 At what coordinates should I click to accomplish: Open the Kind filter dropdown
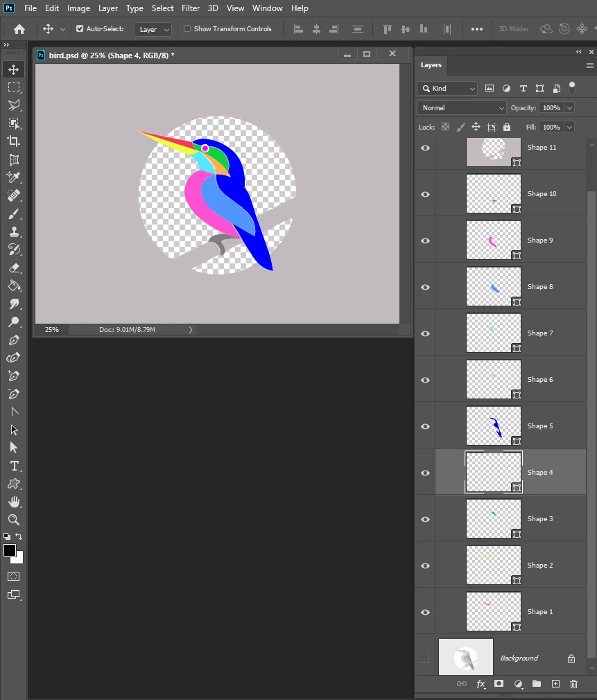coord(447,89)
